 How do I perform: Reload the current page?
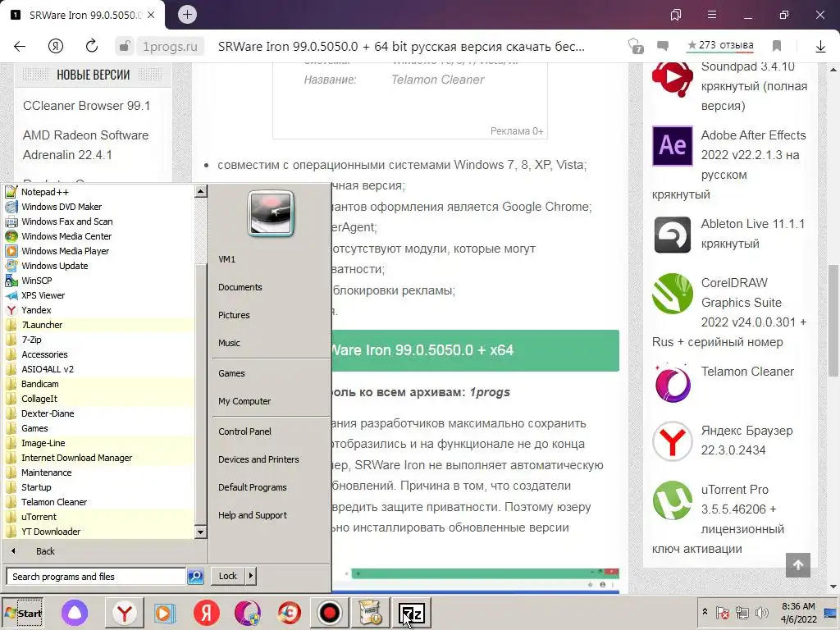pyautogui.click(x=92, y=46)
